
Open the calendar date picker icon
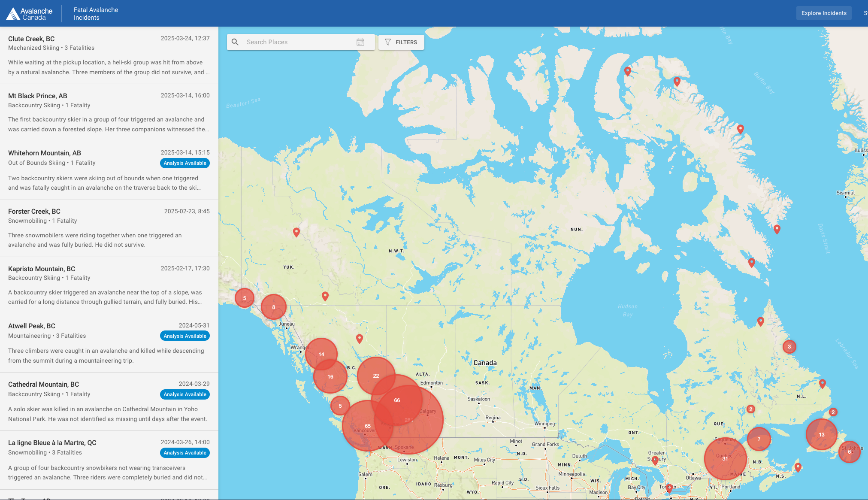(x=360, y=42)
